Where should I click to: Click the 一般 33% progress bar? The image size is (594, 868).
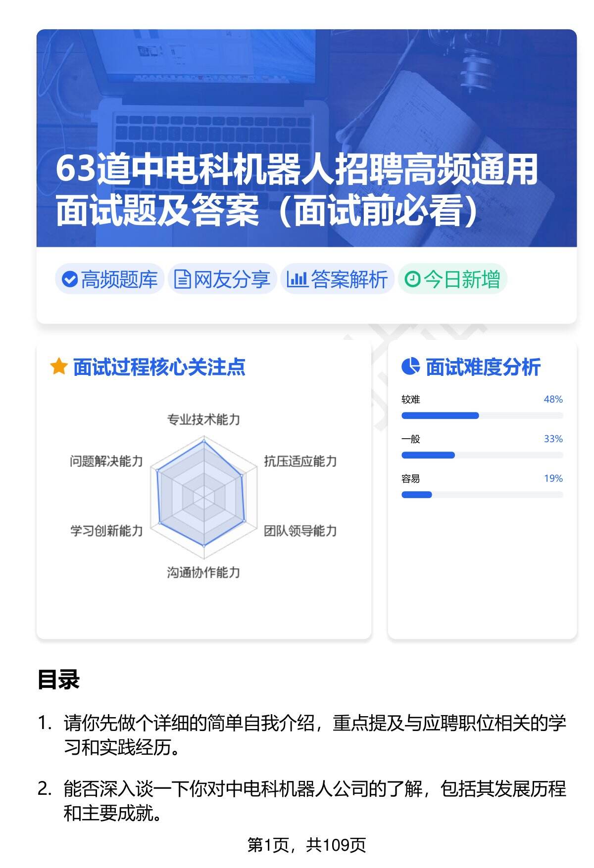point(482,455)
